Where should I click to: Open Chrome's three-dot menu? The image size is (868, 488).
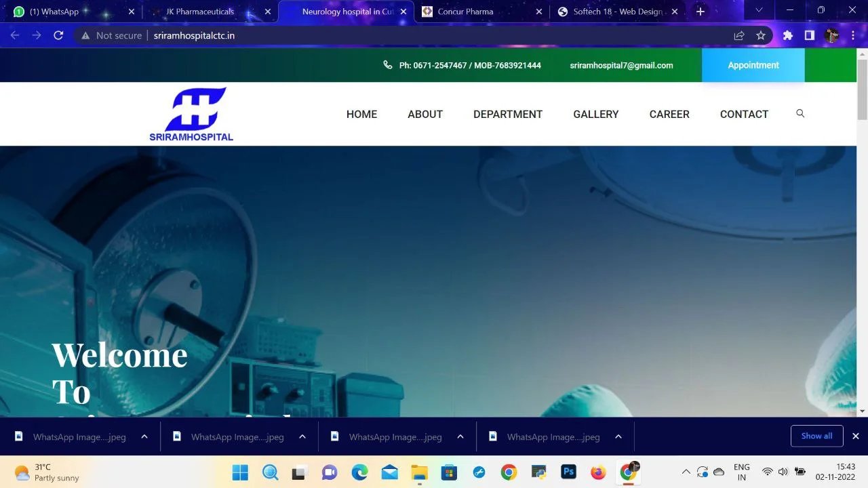click(x=853, y=35)
